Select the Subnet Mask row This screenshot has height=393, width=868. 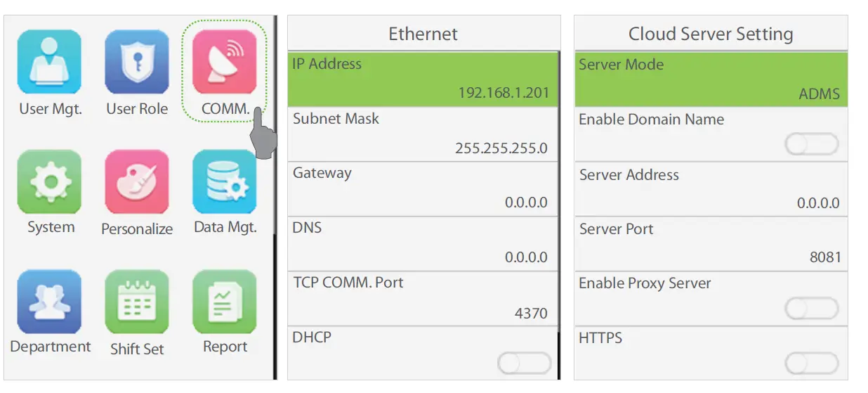point(423,134)
